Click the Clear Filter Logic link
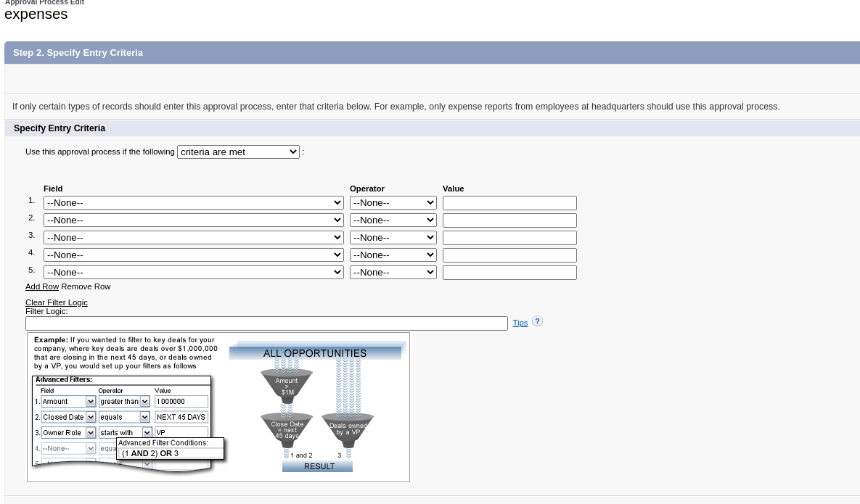Viewport: 860px width, 504px height. click(57, 302)
